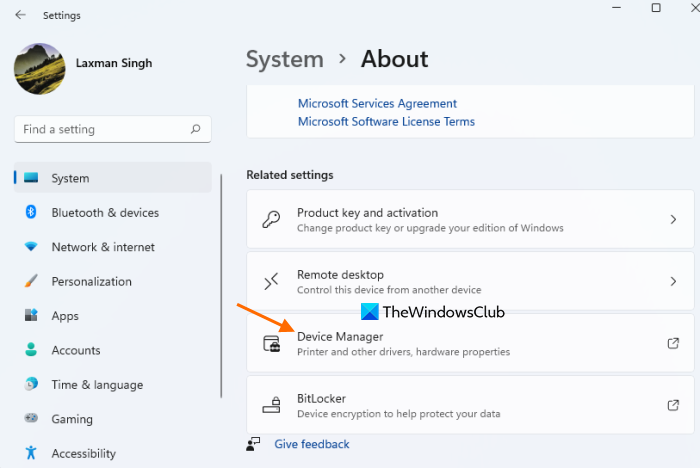Open Microsoft Software License Terms link
Image resolution: width=700 pixels, height=468 pixels.
pos(386,122)
